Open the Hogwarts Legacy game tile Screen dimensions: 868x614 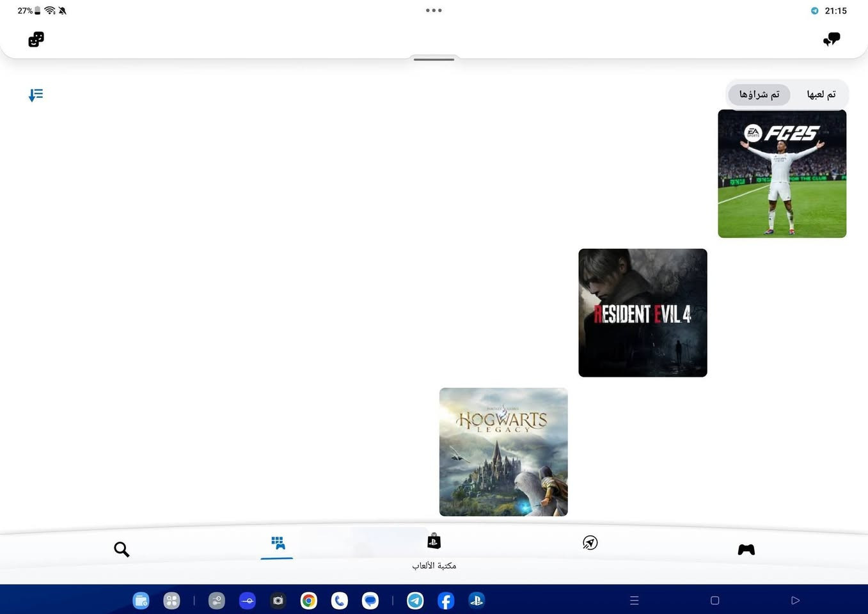[503, 452]
